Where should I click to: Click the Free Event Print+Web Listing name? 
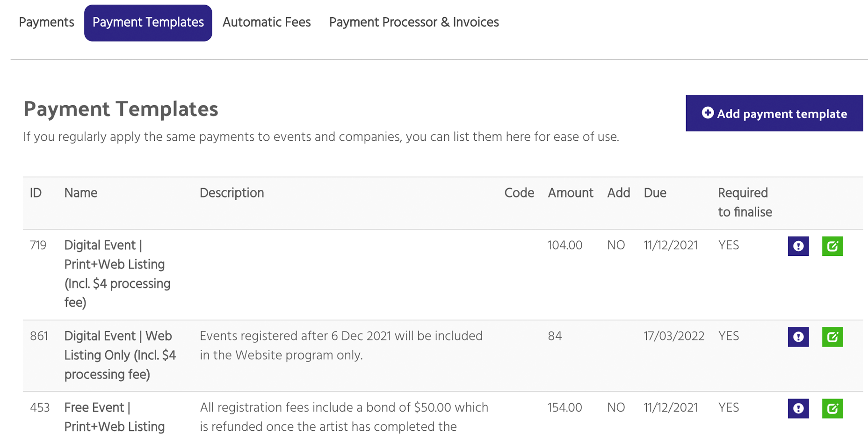click(115, 417)
